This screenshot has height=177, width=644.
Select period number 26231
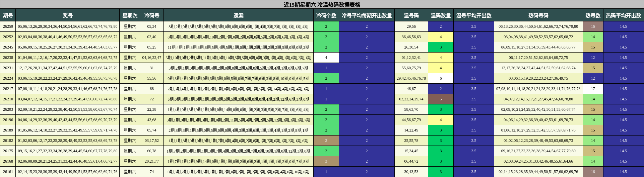(x=8, y=68)
